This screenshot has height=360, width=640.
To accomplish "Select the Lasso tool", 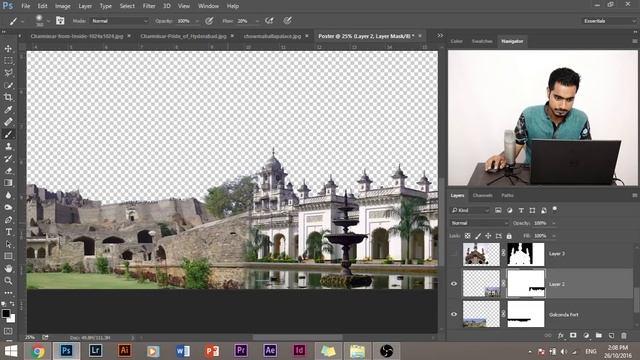I will pos(8,73).
